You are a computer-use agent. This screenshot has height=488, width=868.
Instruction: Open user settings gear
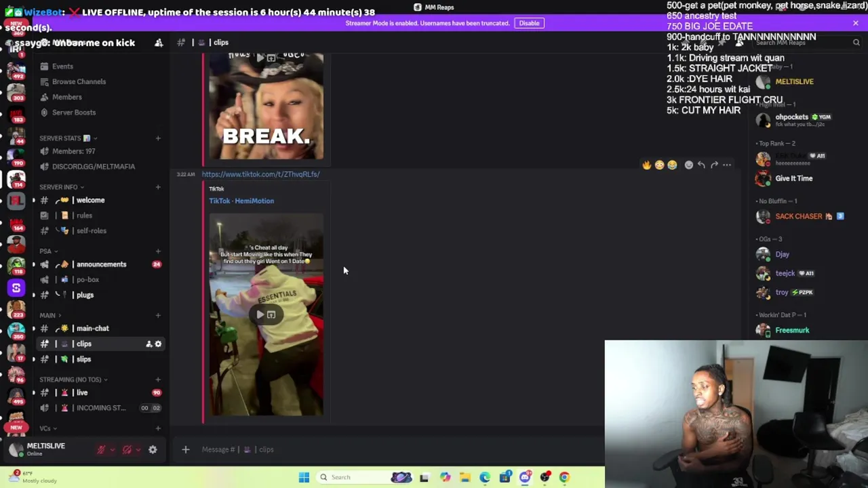point(153,449)
